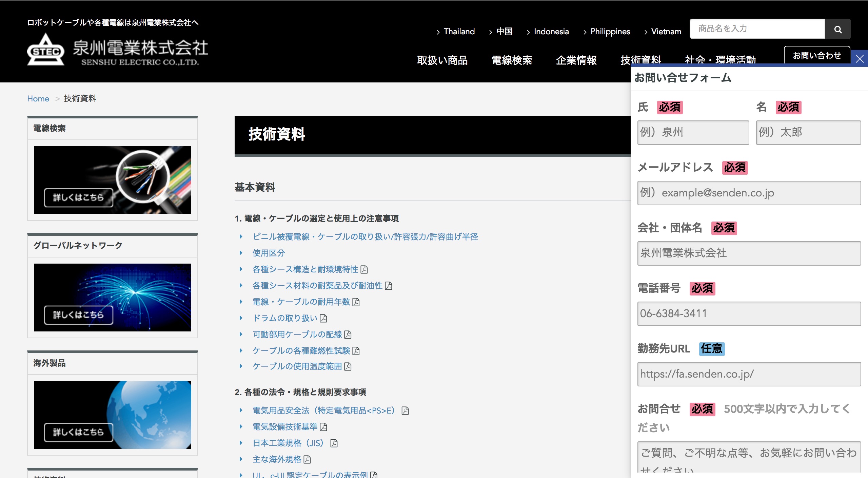
Task: Click the 勤務先URL input field
Action: [749, 374]
